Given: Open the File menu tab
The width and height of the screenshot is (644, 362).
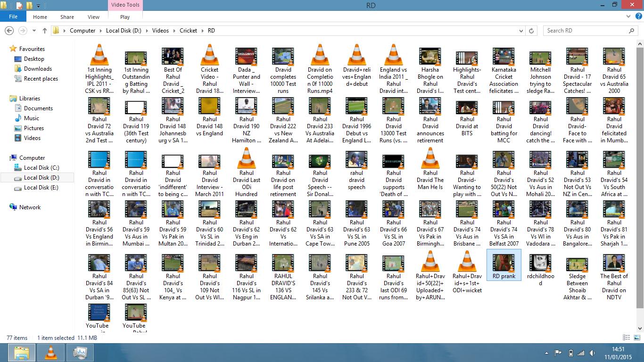Looking at the screenshot, I should (x=13, y=16).
